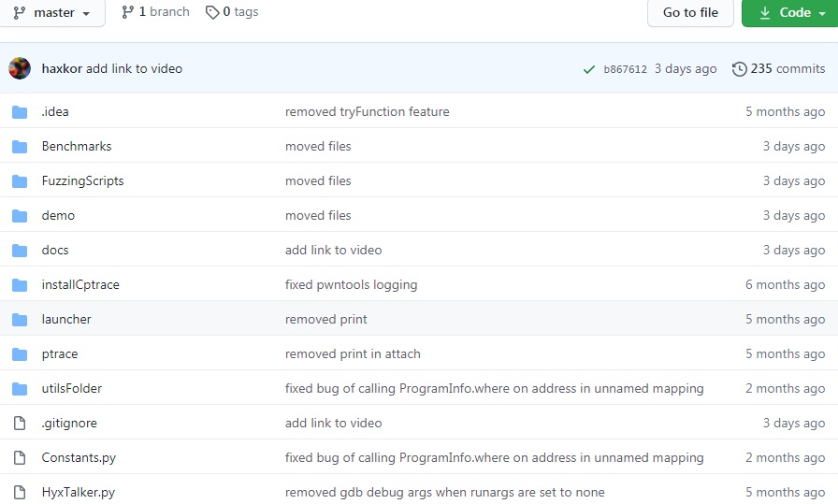This screenshot has height=504, width=838.
Task: Open the demo folder
Action: 58,215
